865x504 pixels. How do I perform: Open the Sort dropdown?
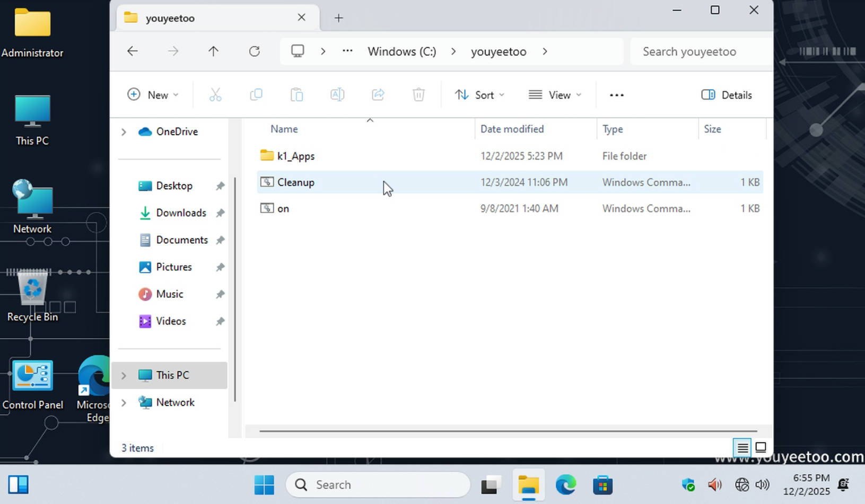(479, 95)
